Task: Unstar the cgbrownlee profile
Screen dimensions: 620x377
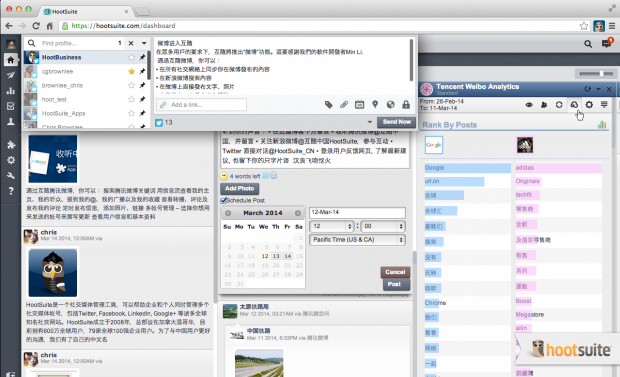Action: [x=131, y=71]
